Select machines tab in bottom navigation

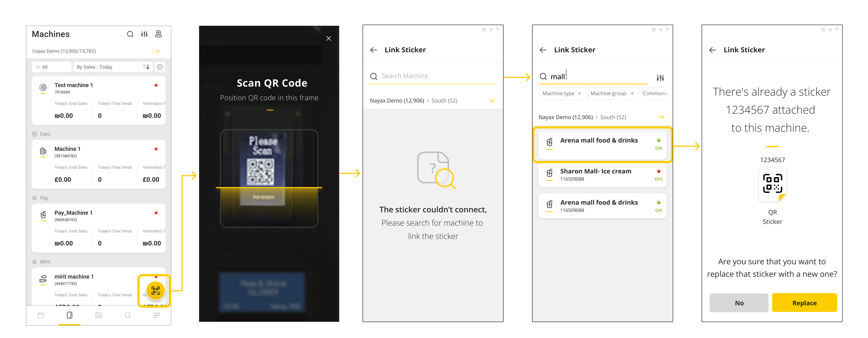click(70, 315)
